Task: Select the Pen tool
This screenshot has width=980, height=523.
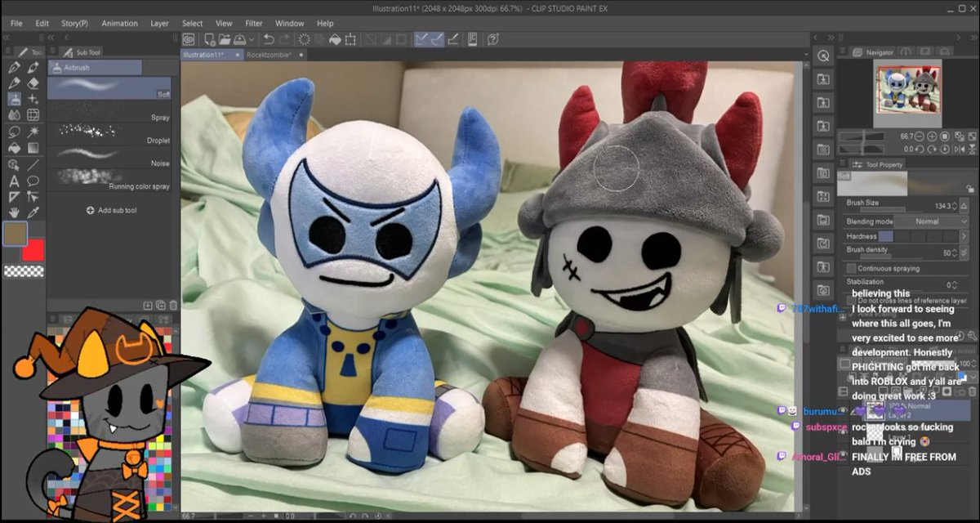Action: (x=14, y=66)
